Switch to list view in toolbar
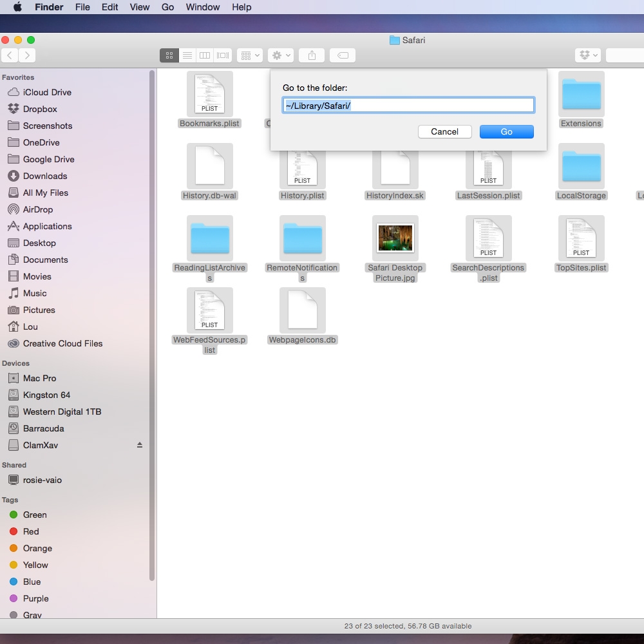Screen dimensions: 644x644 click(187, 55)
